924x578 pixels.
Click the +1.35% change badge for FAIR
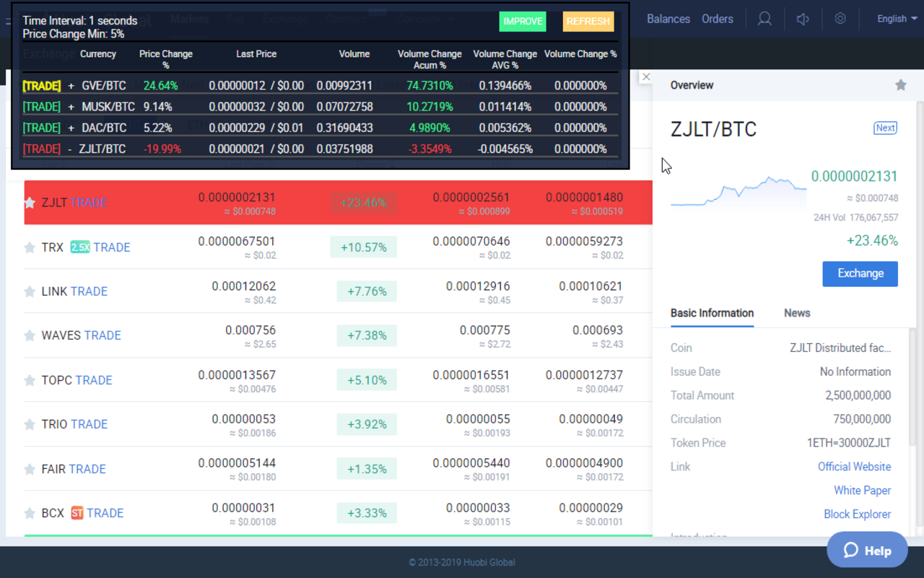point(367,469)
